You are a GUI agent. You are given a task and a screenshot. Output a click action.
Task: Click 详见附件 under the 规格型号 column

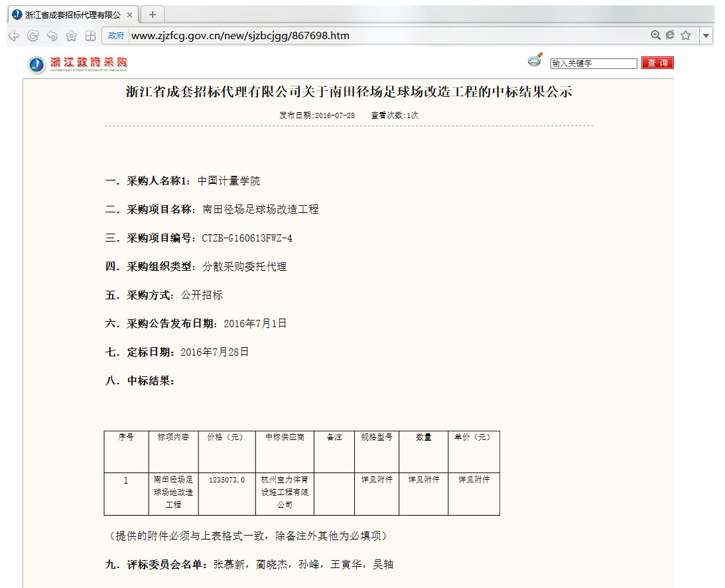click(x=377, y=479)
